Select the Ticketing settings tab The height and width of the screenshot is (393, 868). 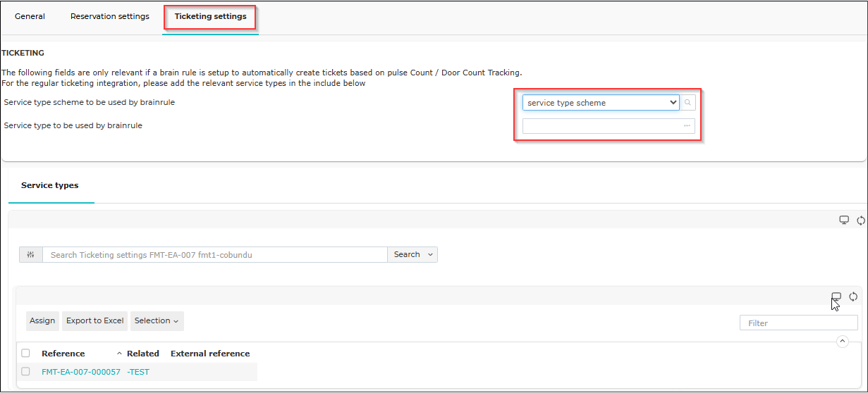211,17
